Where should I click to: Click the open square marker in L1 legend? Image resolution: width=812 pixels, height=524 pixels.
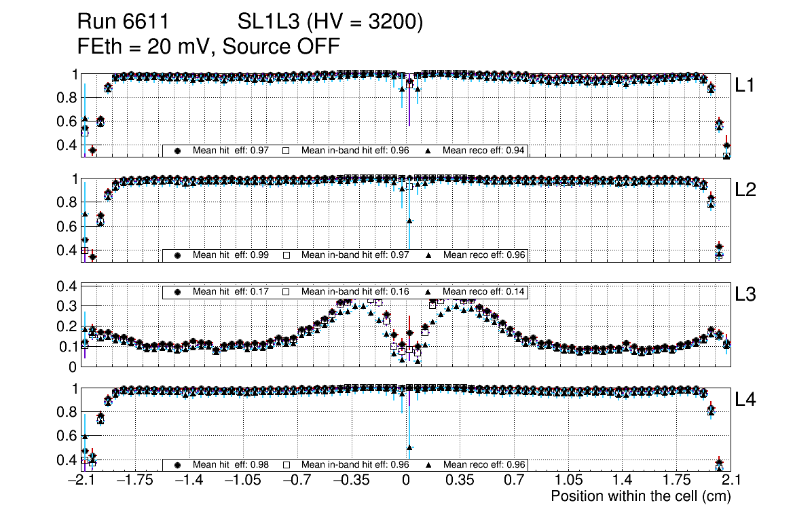click(286, 151)
